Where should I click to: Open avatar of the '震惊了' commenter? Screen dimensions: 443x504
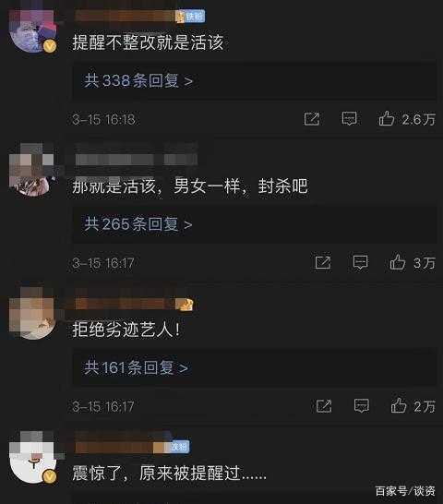pos(32,457)
